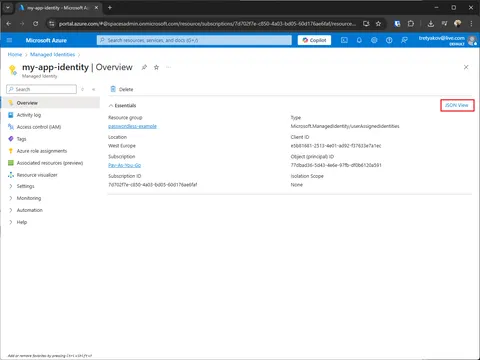This screenshot has height=360, width=480.
Task: Open the Help and support icon
Action: (389, 40)
